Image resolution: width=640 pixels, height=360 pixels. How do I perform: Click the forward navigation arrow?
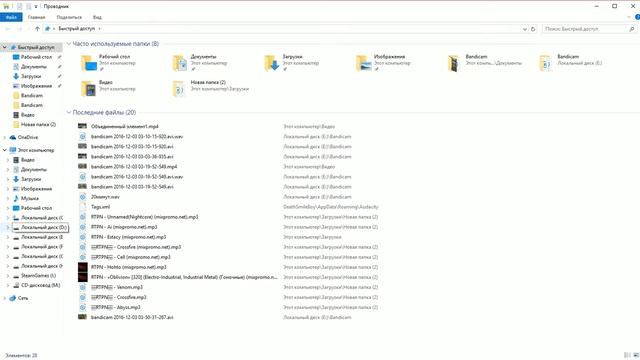coord(19,29)
